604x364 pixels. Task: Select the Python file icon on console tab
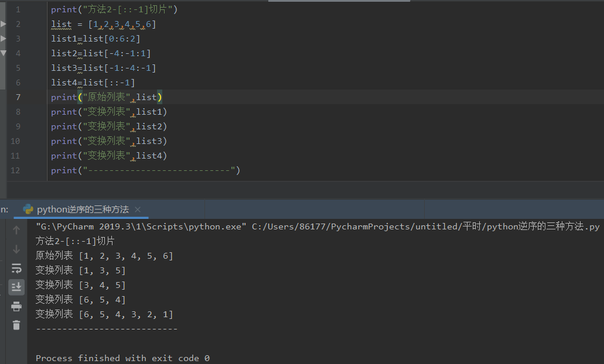[27, 209]
